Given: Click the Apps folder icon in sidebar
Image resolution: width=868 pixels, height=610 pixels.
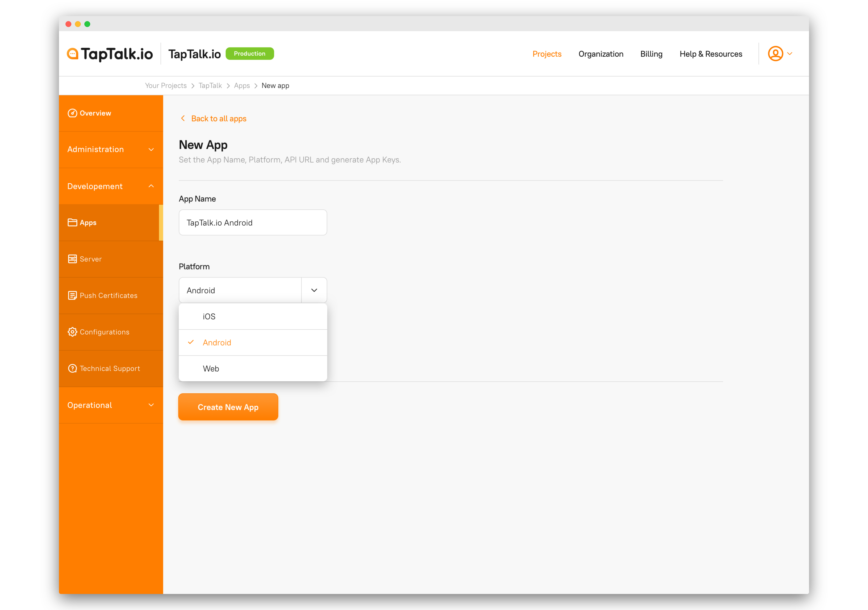Looking at the screenshot, I should point(72,222).
